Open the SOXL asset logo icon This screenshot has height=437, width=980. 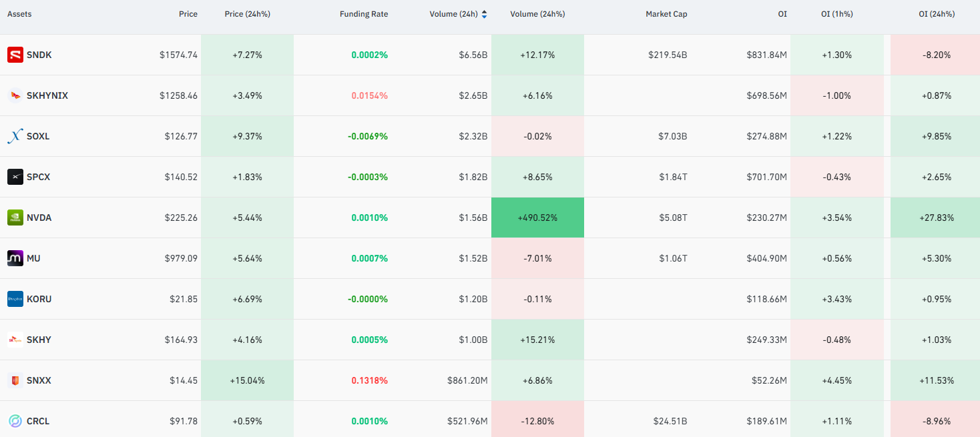(15, 136)
